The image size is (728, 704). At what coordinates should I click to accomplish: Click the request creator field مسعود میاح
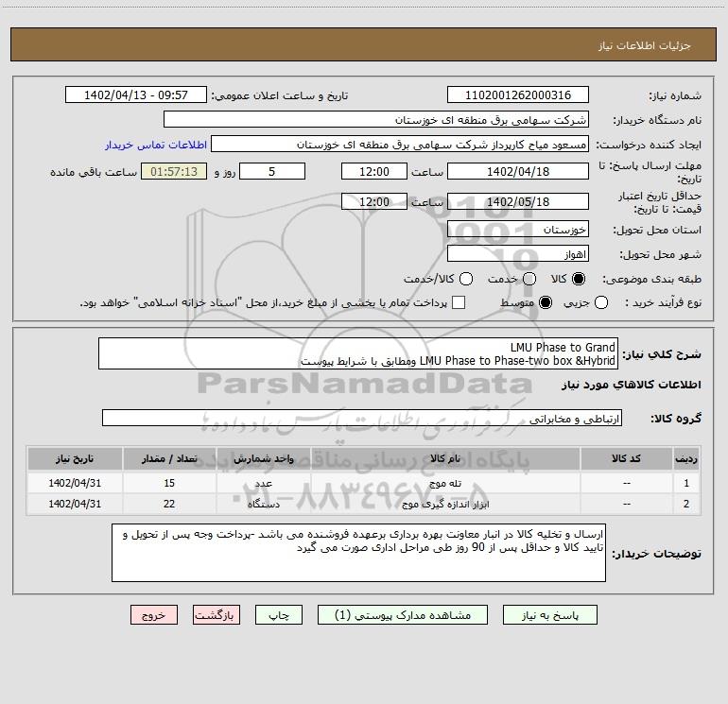pos(400,144)
